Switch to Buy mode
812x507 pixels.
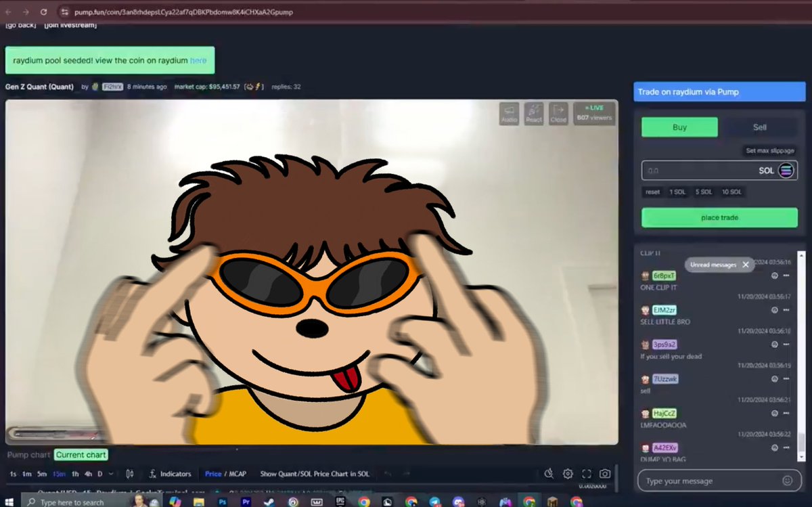click(x=679, y=127)
